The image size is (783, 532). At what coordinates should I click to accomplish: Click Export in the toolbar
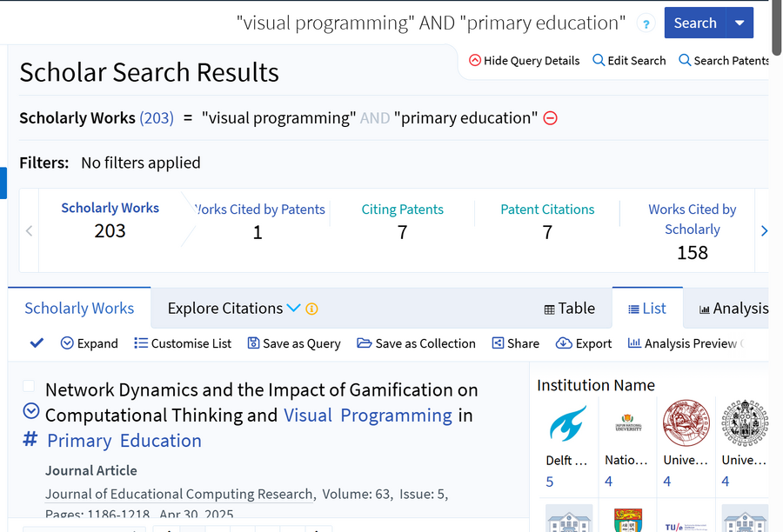pos(584,343)
